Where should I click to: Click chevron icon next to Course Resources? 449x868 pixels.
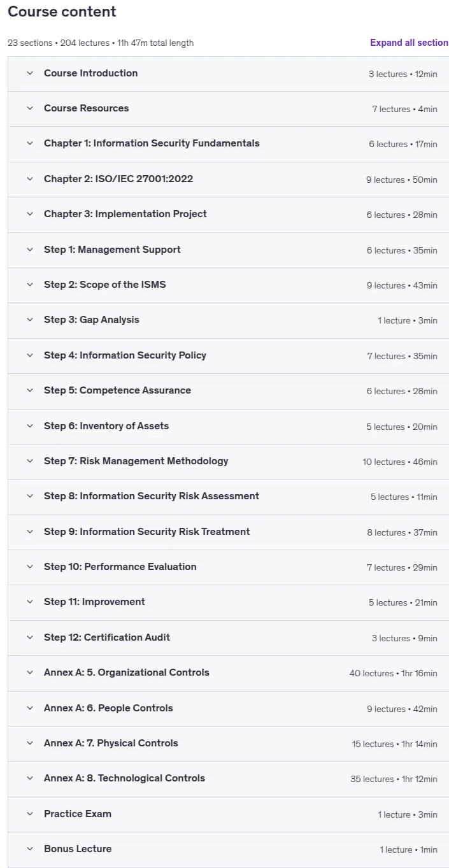[30, 108]
